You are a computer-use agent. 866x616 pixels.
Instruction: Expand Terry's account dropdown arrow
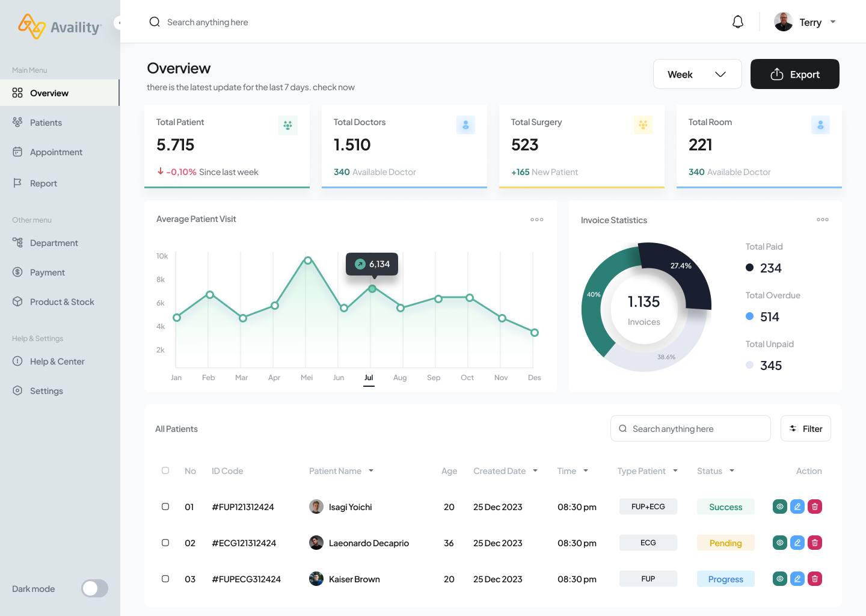point(833,22)
